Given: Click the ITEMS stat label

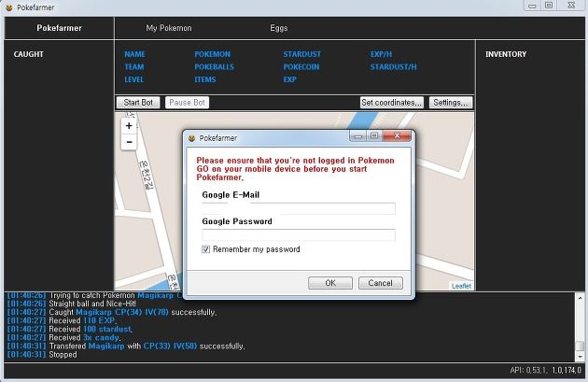Looking at the screenshot, I should click(204, 79).
